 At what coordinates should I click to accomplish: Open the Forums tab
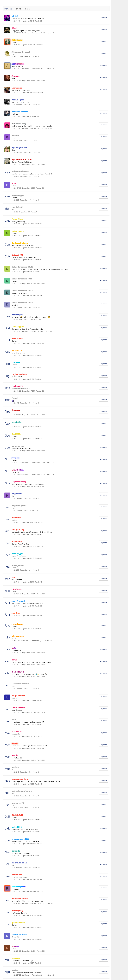[x=18, y=9]
